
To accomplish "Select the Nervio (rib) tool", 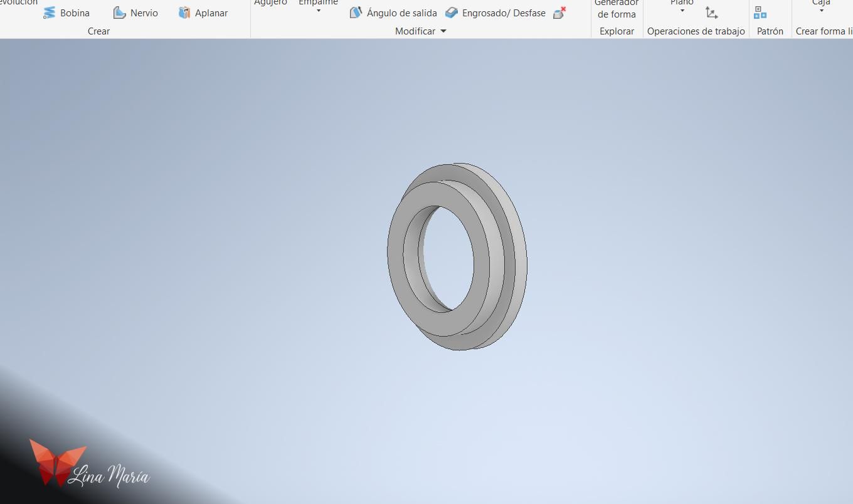I will [135, 13].
